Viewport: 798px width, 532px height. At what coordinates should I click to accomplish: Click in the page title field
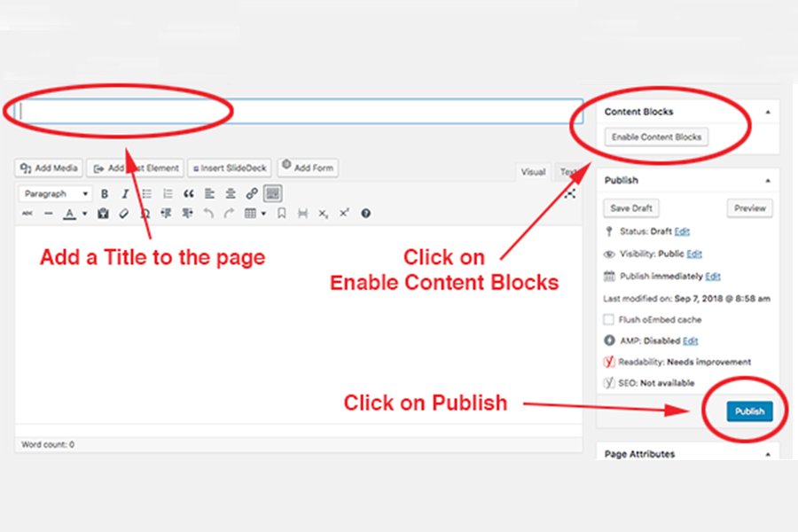(x=299, y=112)
